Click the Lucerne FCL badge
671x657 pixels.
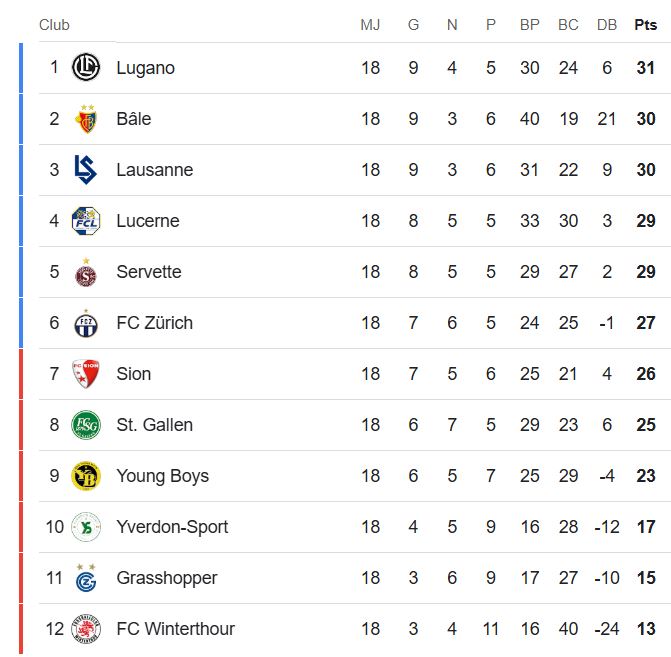pyautogui.click(x=86, y=221)
